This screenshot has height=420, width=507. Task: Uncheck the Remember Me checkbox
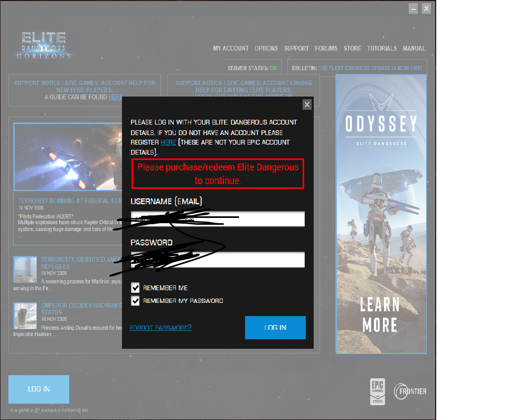(x=135, y=288)
